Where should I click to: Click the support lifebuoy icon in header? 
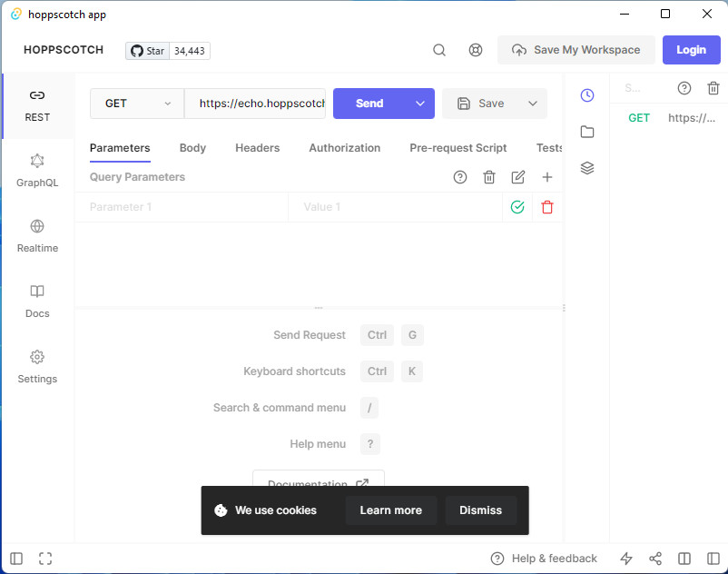pos(476,50)
